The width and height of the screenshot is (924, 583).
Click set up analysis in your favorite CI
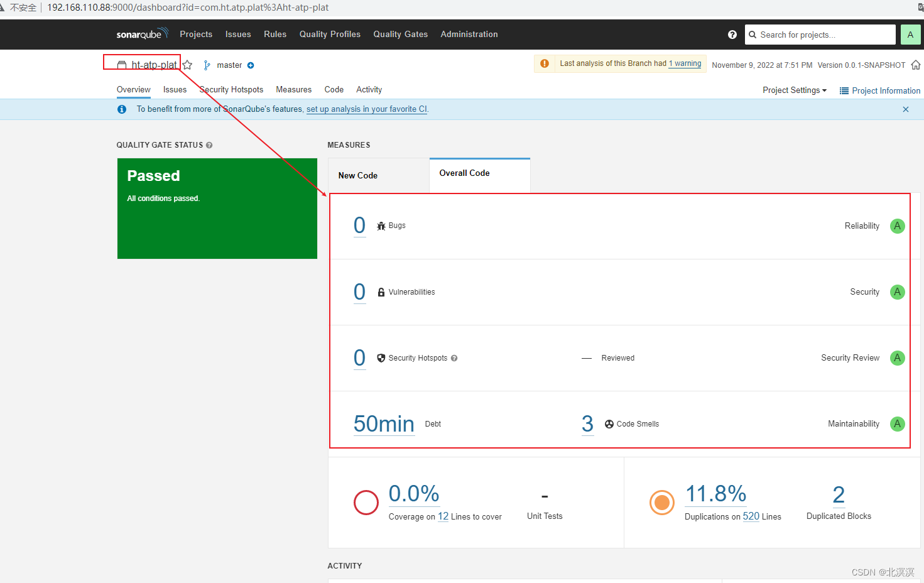(366, 109)
